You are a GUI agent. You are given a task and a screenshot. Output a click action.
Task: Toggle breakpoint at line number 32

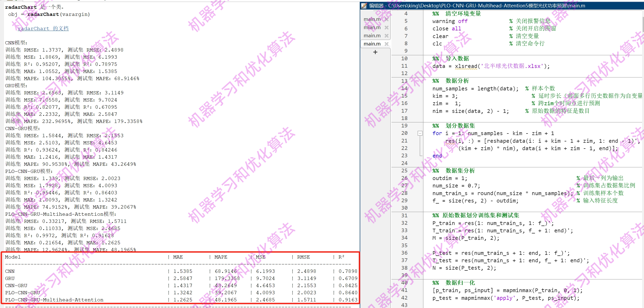pyautogui.click(x=404, y=223)
